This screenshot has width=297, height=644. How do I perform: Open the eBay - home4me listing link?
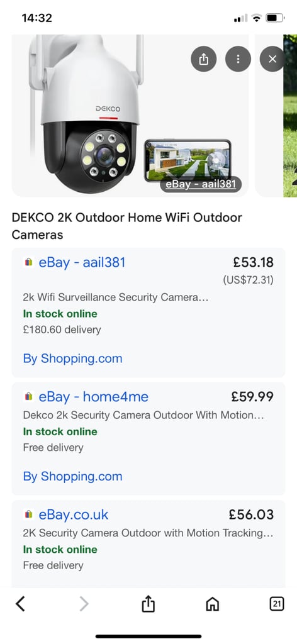click(93, 397)
